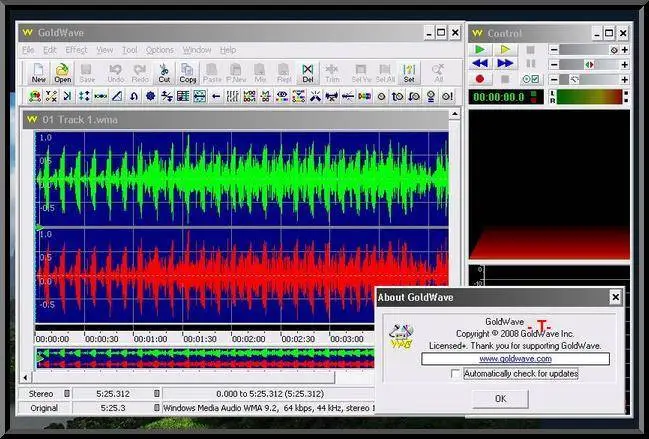Click the Set selection toolbar icon

tap(409, 73)
